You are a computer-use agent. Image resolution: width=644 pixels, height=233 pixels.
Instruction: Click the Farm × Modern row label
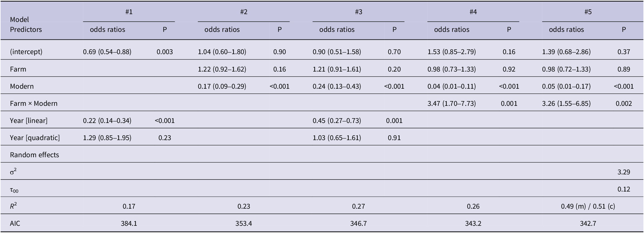click(x=34, y=103)
